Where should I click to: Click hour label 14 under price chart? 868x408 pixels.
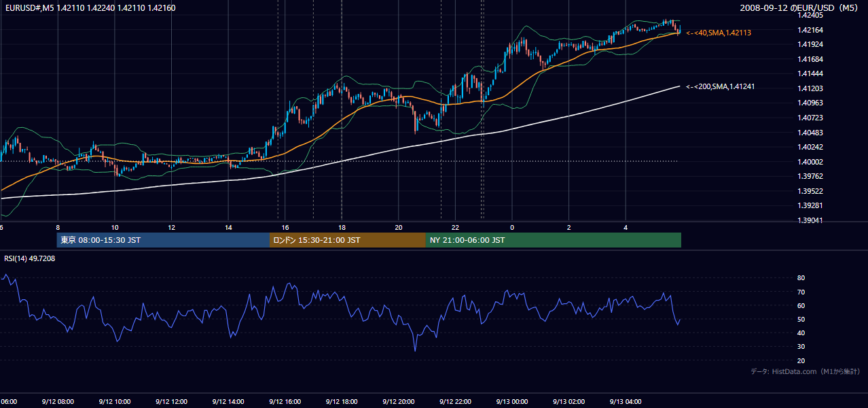pos(228,228)
